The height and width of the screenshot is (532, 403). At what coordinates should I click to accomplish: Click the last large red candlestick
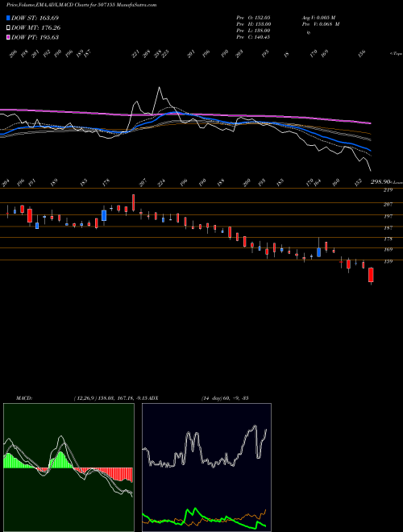pos(371,275)
